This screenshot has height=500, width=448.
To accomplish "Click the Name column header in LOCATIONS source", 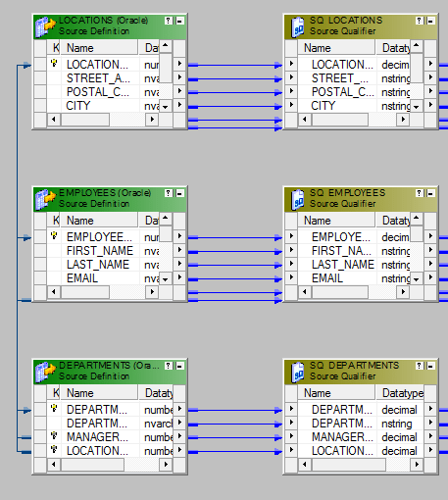I will (x=99, y=48).
